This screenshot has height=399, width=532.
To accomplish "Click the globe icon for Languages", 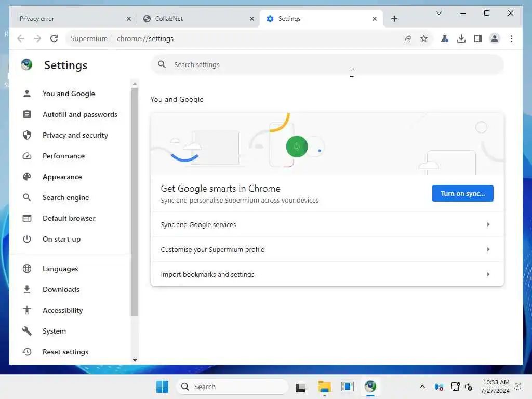I will tap(27, 269).
